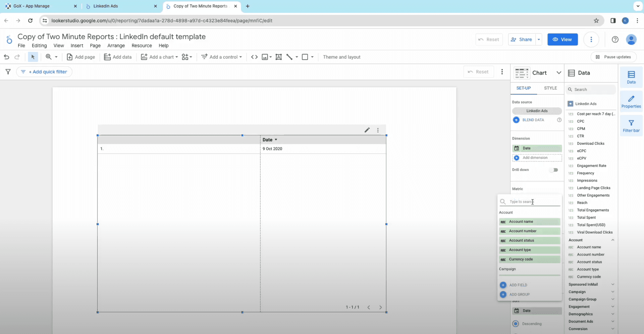Image resolution: width=644 pixels, height=334 pixels.
Task: Open the Add a chart dropdown
Action: click(159, 57)
